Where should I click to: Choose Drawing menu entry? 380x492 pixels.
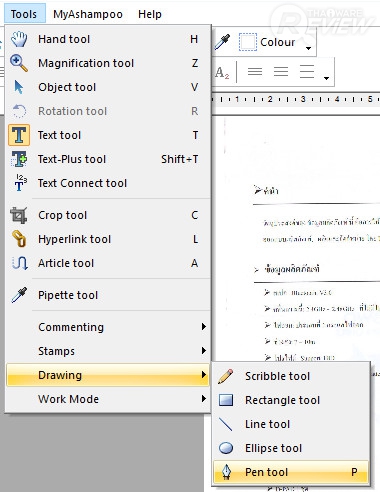pos(108,375)
